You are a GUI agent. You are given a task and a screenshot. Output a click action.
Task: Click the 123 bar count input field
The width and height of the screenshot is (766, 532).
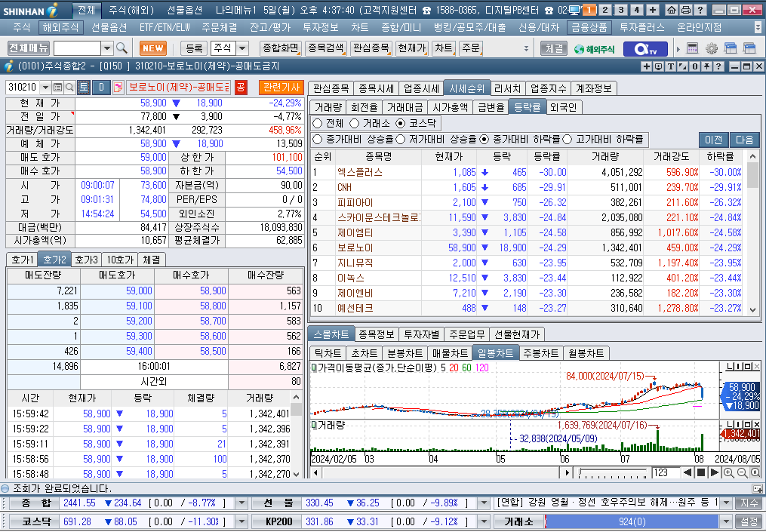664,472
